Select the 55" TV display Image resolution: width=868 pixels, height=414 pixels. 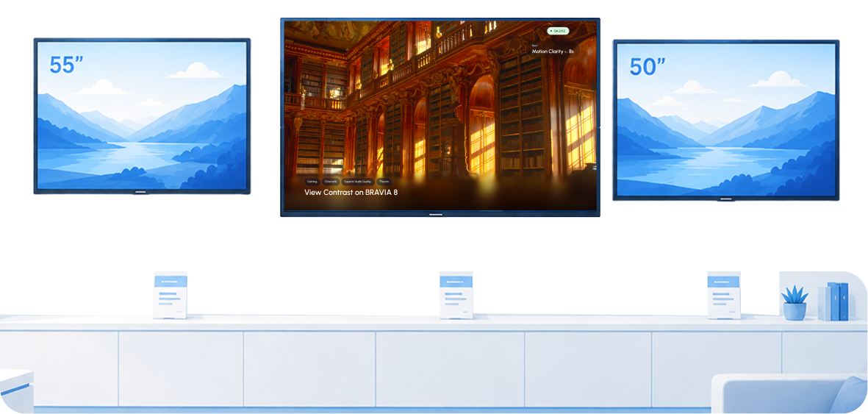[143, 116]
